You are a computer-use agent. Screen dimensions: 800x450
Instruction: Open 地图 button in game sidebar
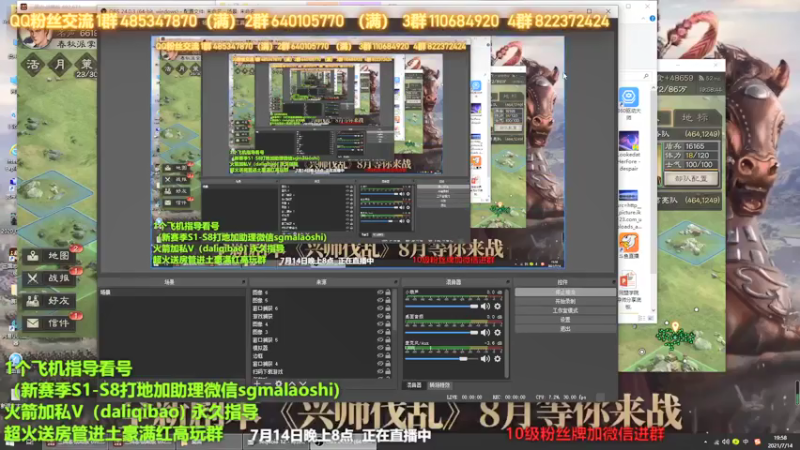[x=49, y=256]
